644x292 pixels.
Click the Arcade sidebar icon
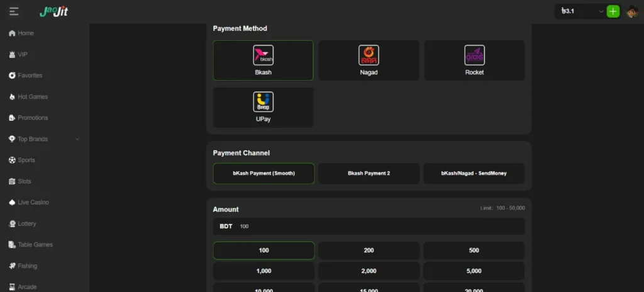[12, 287]
